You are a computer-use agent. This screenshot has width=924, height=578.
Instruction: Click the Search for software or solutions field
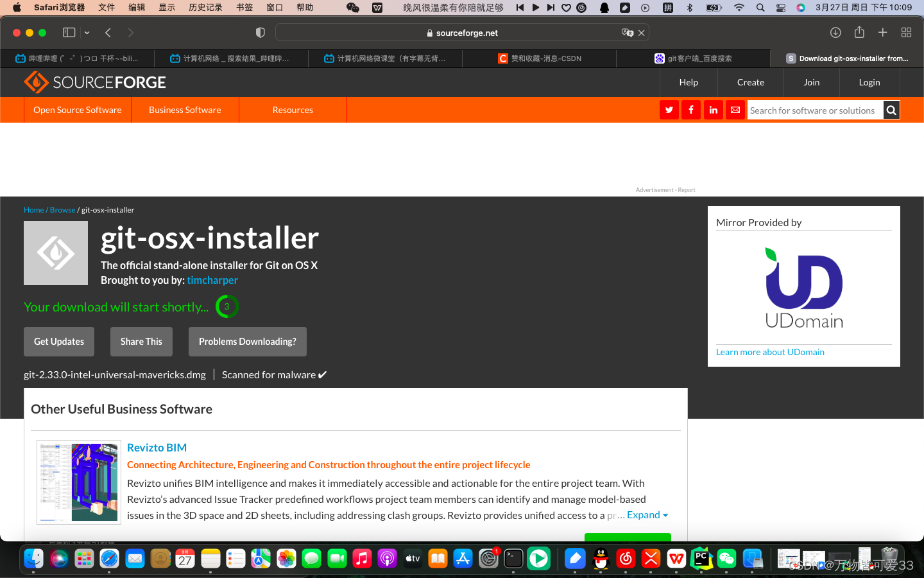coord(815,110)
